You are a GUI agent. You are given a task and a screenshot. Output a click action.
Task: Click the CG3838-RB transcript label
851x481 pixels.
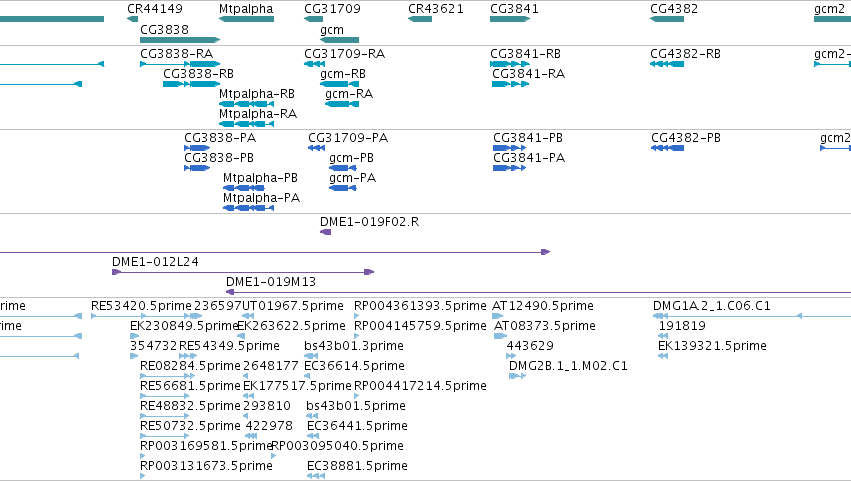tap(199, 74)
